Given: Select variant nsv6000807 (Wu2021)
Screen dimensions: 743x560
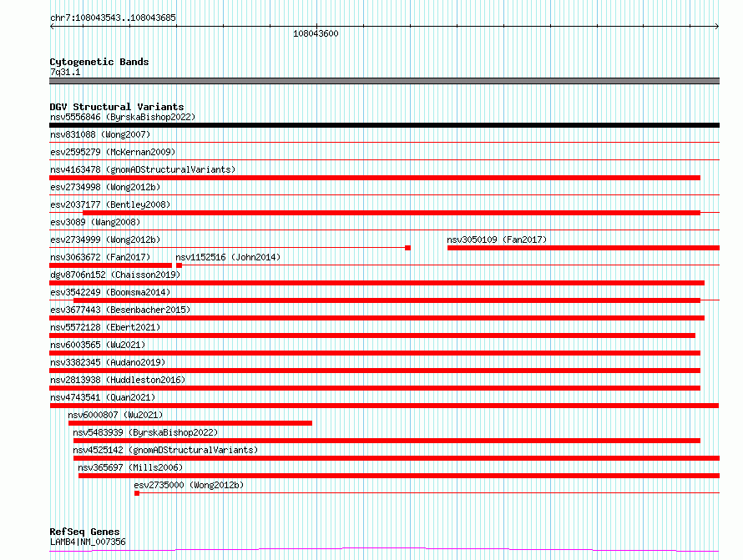Looking at the screenshot, I should (x=115, y=415).
